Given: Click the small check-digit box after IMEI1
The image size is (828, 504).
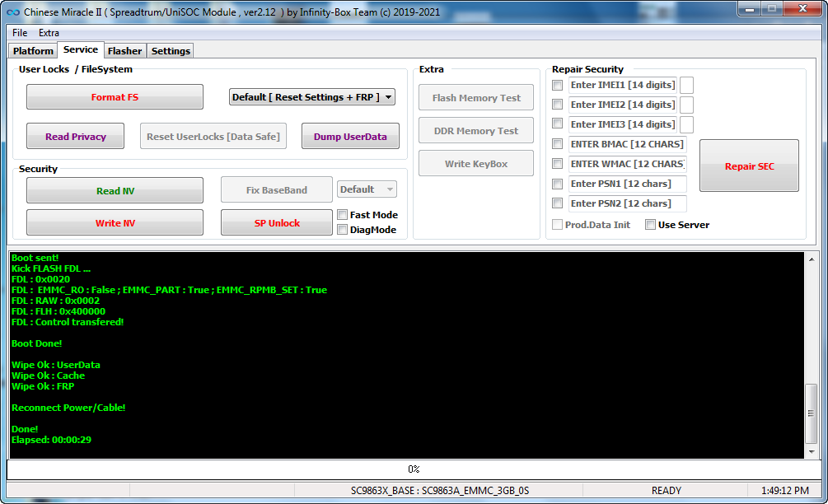Looking at the screenshot, I should (x=686, y=85).
